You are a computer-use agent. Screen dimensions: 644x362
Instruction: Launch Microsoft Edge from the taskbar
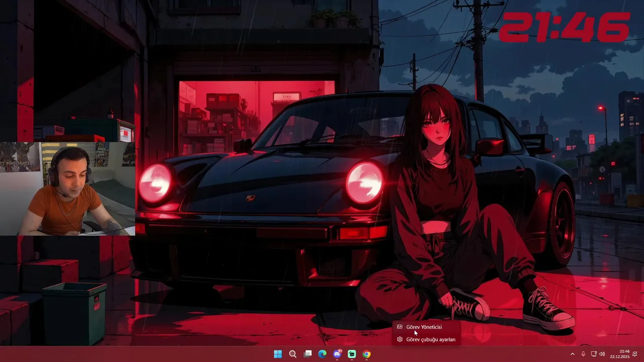tap(322, 354)
